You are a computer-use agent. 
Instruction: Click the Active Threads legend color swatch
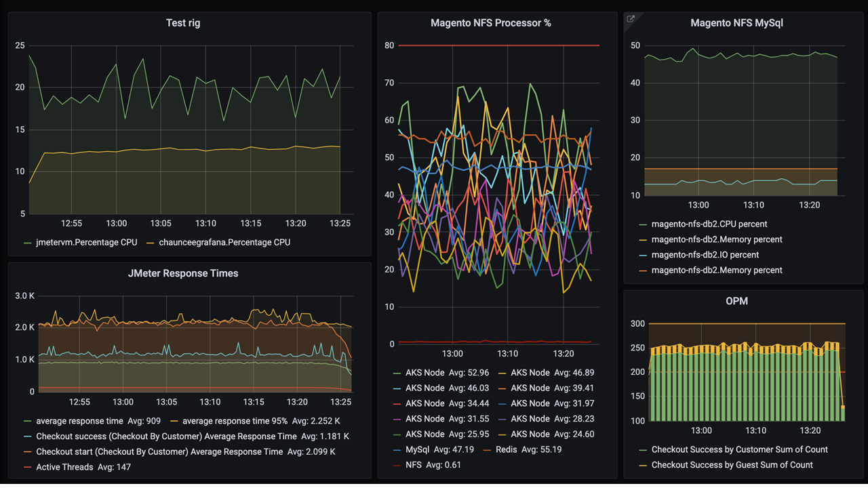(28, 467)
